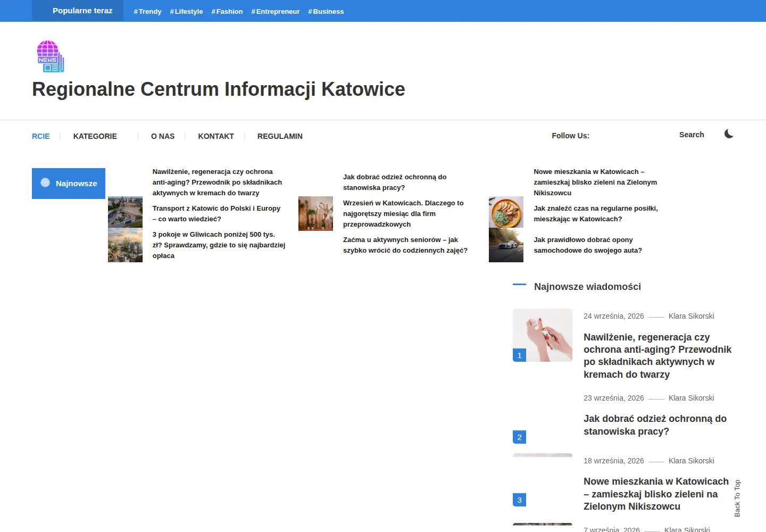766x532 pixels.
Task: Click the Najnowsze blue label
Action: (x=69, y=184)
